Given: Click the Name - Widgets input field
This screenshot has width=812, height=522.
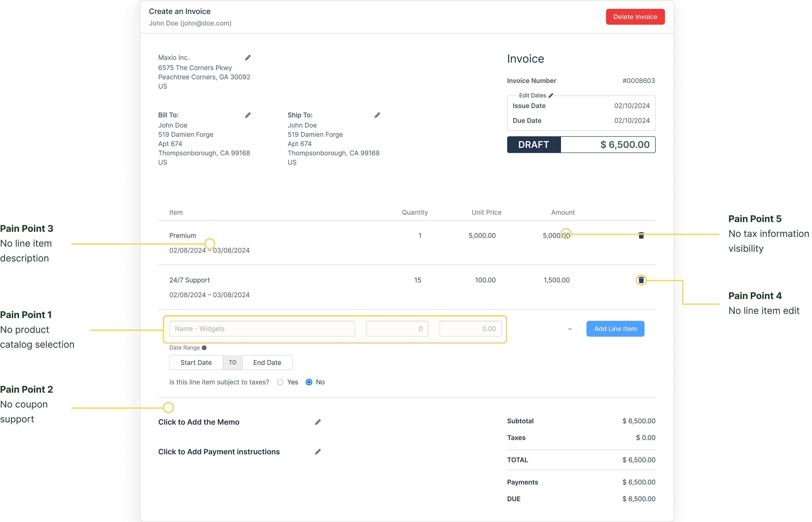Looking at the screenshot, I should (262, 329).
